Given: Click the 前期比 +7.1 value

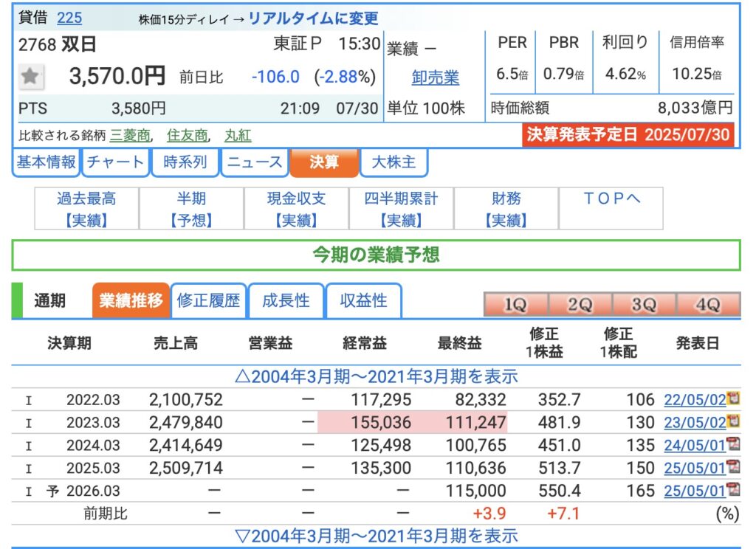Looking at the screenshot, I should [x=563, y=514].
